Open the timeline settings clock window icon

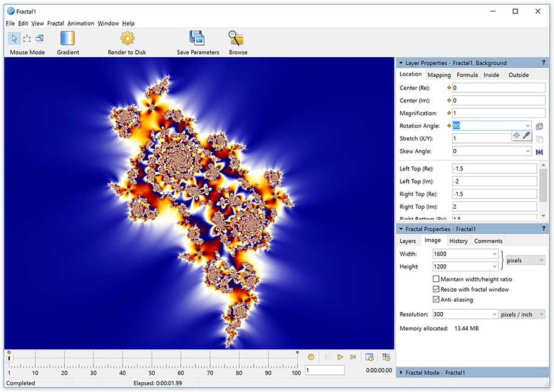pos(369,357)
